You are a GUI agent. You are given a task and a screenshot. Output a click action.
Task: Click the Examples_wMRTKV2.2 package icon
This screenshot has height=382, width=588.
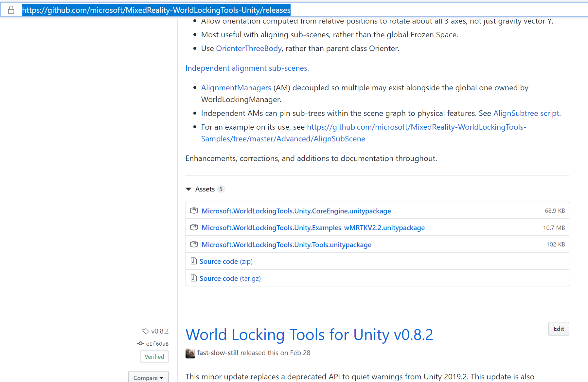coord(194,227)
